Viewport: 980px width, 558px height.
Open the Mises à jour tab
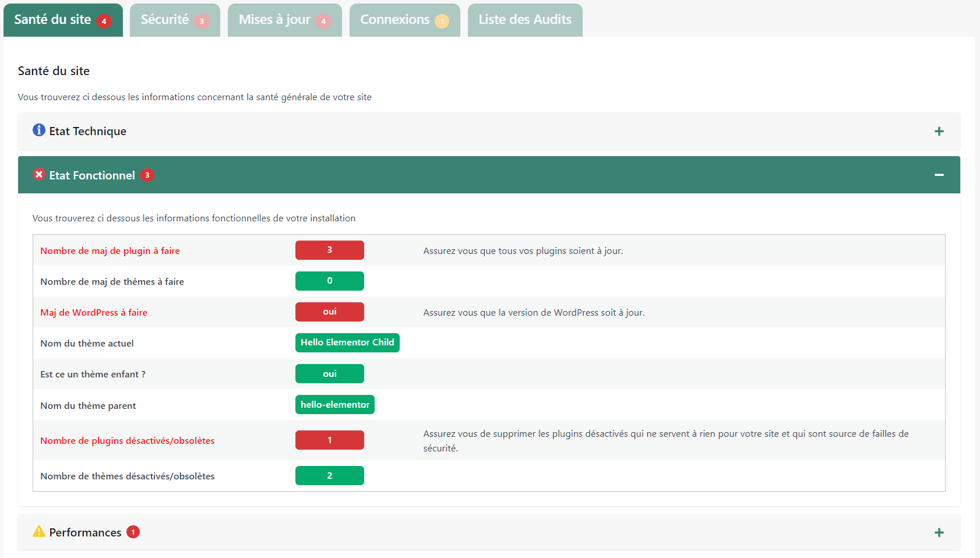[284, 20]
